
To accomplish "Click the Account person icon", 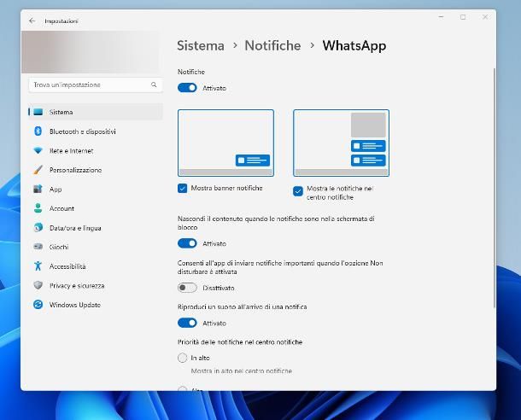I will [x=38, y=208].
